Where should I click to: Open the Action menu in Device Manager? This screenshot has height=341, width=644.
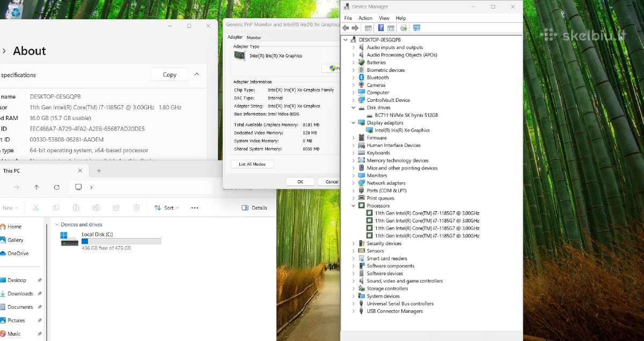[365, 18]
